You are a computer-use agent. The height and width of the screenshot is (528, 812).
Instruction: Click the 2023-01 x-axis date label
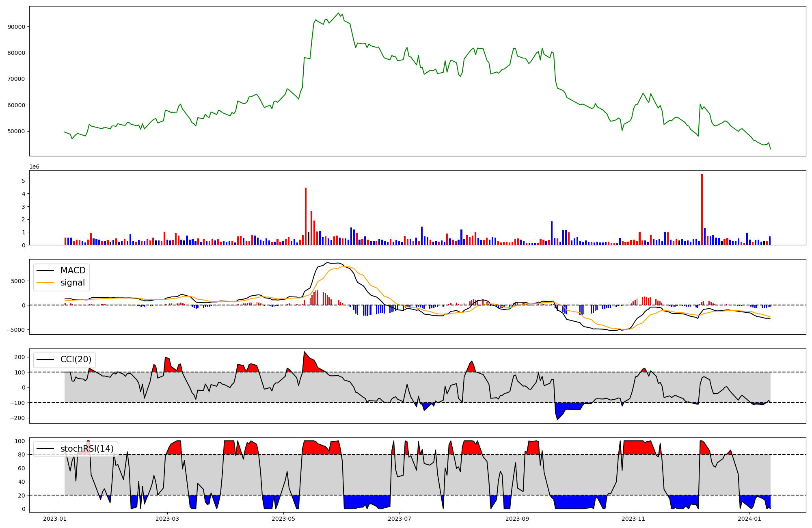[54, 519]
